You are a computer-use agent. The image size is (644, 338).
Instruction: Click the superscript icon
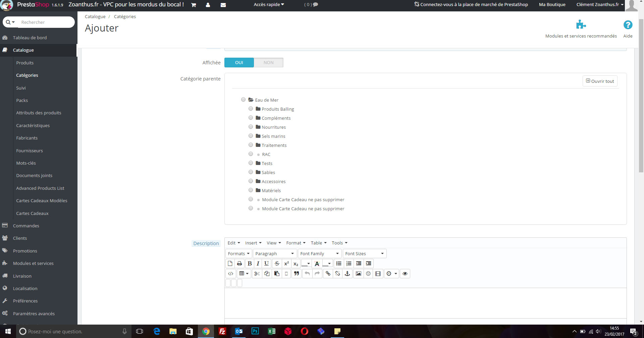tap(286, 264)
